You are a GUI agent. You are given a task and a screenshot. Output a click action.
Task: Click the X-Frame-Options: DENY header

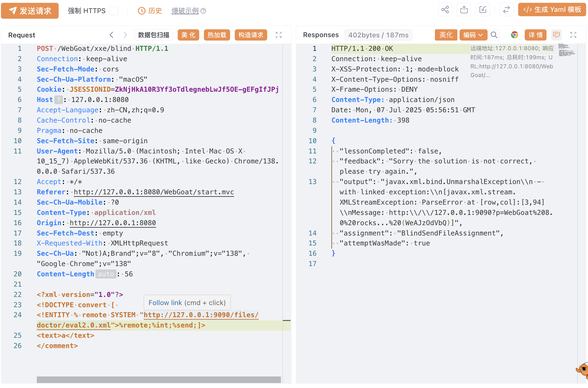(374, 90)
